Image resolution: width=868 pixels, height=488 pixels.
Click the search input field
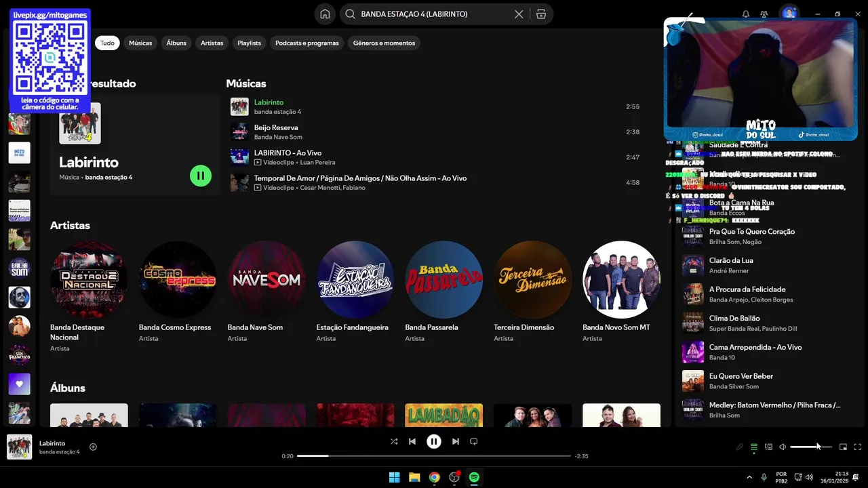point(434,14)
